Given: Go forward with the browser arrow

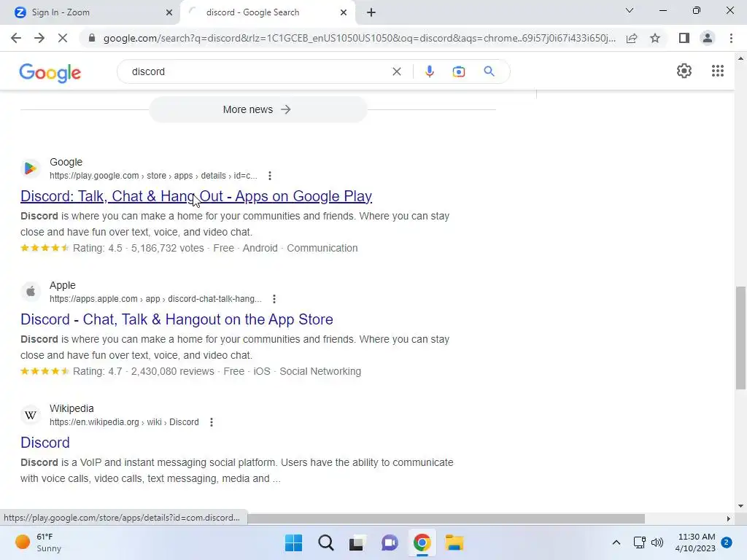Looking at the screenshot, I should tap(39, 38).
